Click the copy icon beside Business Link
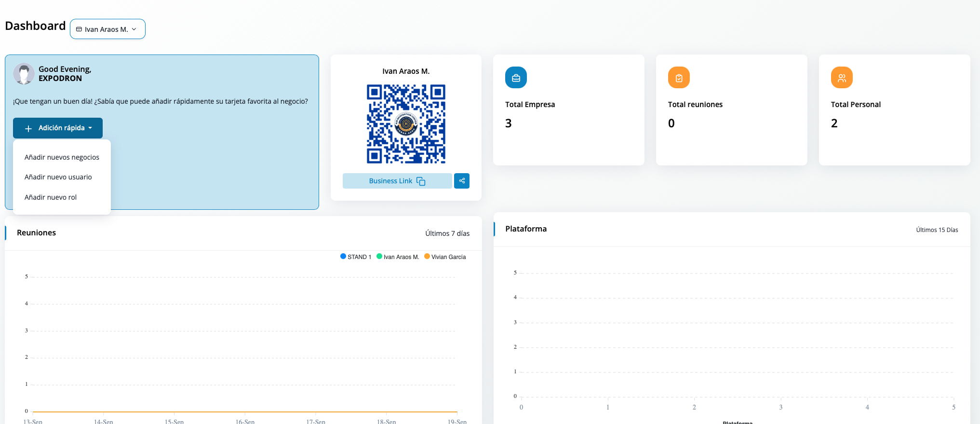Screen dimensions: 980x424 pos(421,181)
